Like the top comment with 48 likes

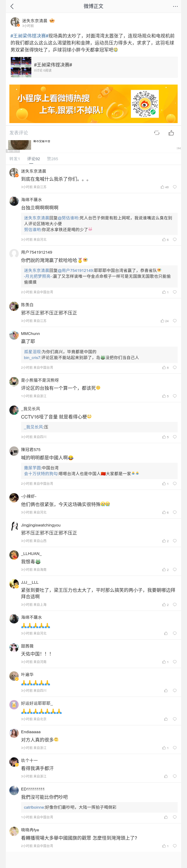coord(163,187)
